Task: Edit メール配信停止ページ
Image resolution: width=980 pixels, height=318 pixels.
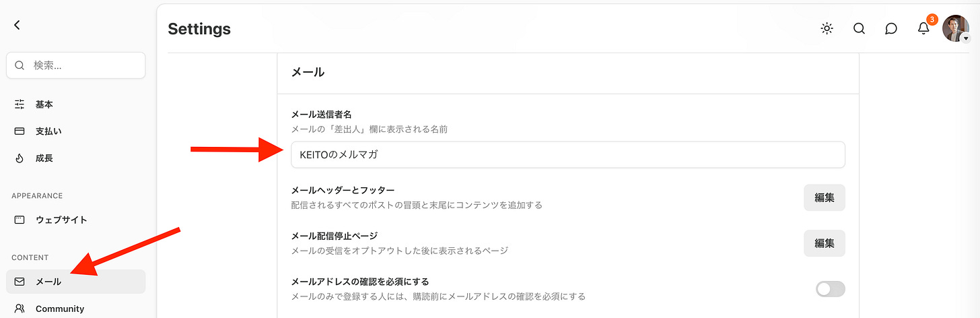Action: [825, 243]
